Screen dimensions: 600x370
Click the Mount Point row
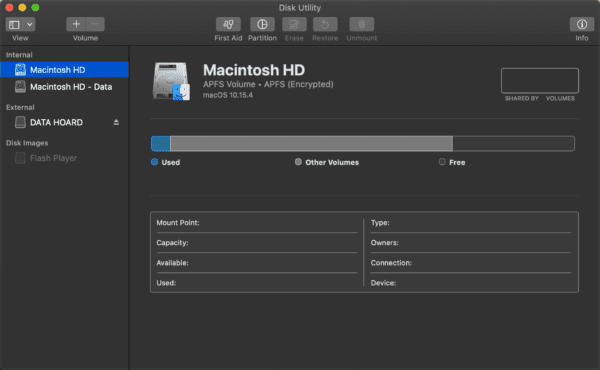point(257,223)
